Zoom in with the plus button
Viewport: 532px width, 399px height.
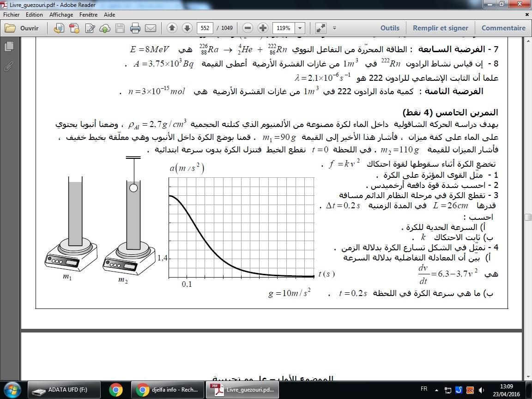[263, 28]
